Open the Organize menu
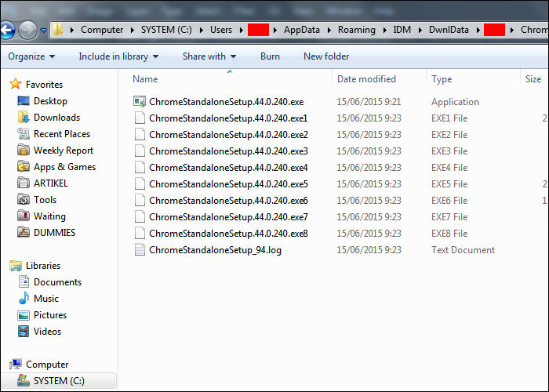The height and width of the screenshot is (392, 549). coord(31,56)
